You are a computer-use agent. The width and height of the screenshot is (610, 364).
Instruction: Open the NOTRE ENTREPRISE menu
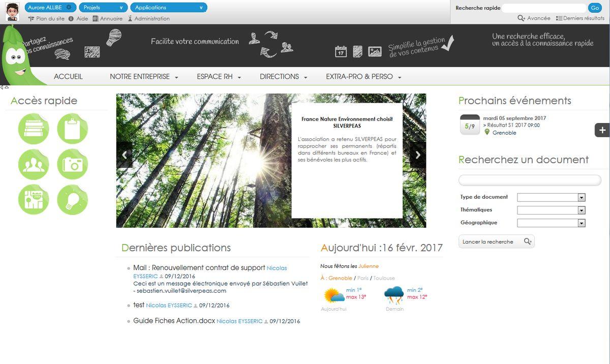[x=144, y=77]
